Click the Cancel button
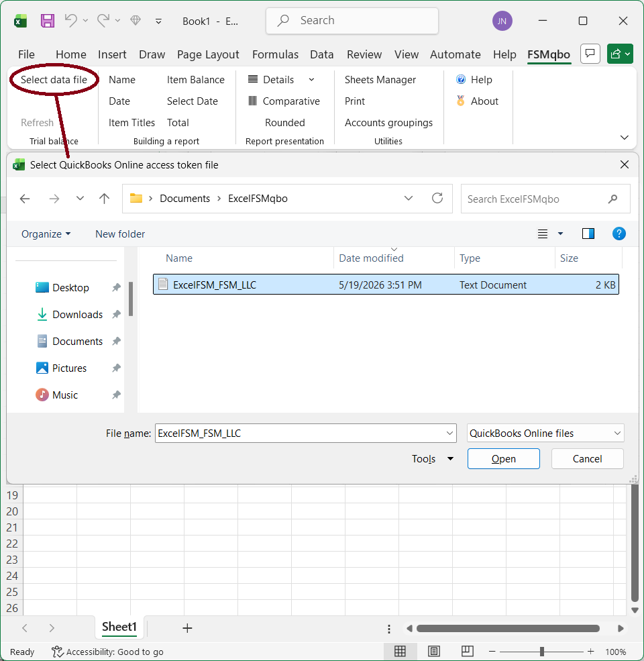 [587, 458]
